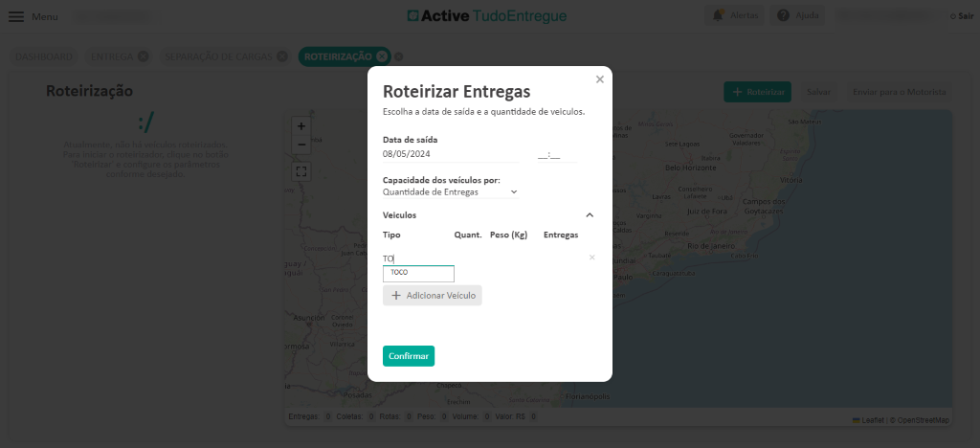This screenshot has height=448, width=980.
Task: Collapse the Veículos section
Action: pos(590,215)
